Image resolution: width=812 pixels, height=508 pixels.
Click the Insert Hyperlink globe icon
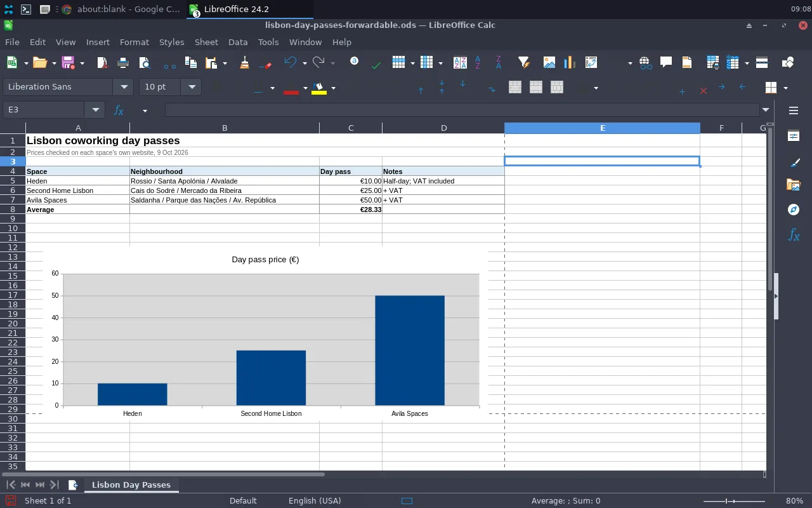[x=645, y=62]
